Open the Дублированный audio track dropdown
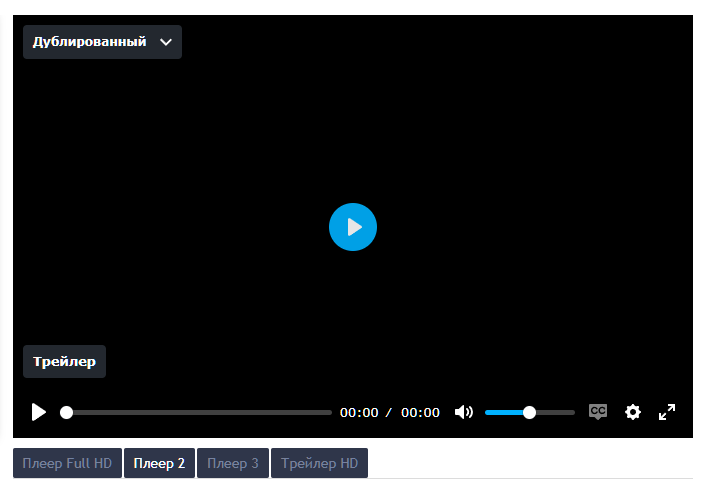 (x=103, y=42)
